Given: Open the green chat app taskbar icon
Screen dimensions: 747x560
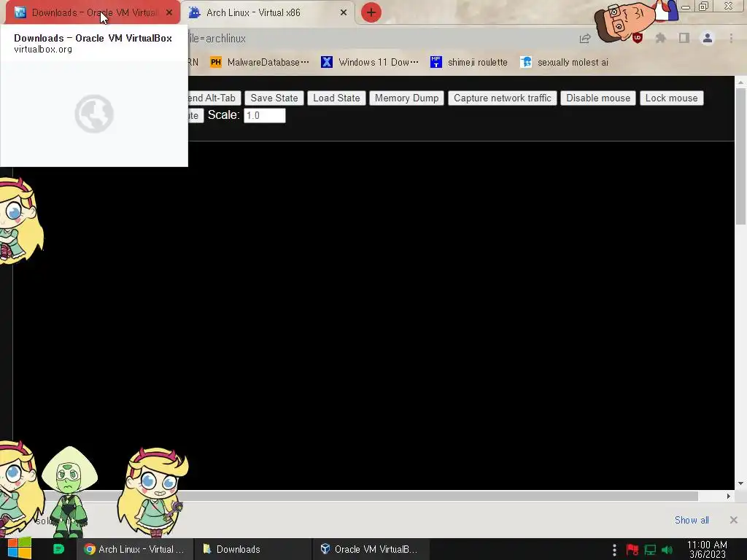Looking at the screenshot, I should pyautogui.click(x=58, y=549).
